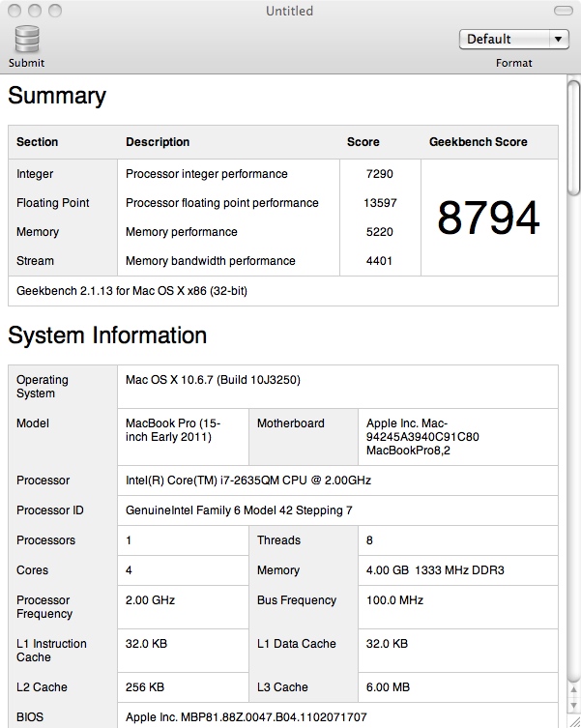581x728 pixels.
Task: Click the MacBook Pro model value
Action: click(173, 430)
